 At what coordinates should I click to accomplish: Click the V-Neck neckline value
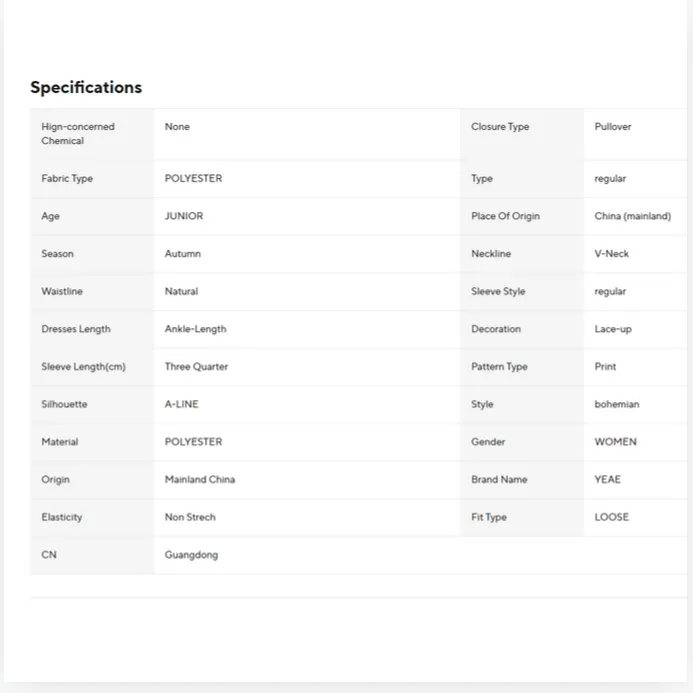611,254
